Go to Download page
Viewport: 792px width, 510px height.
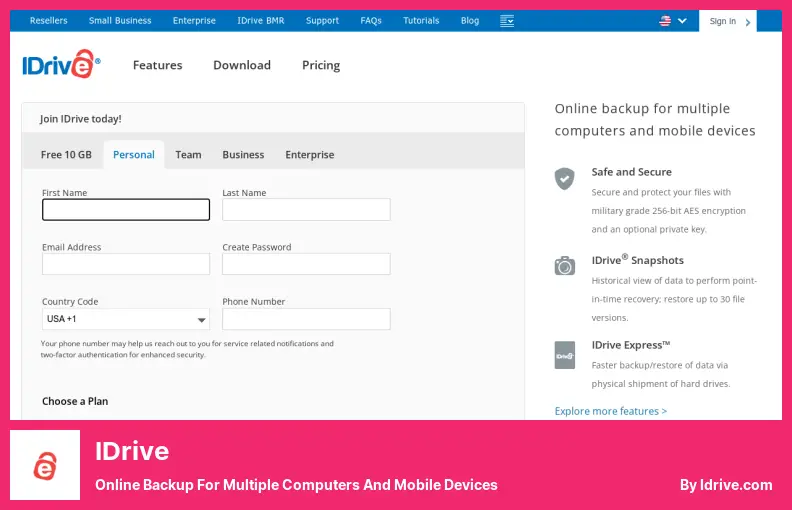(x=242, y=65)
